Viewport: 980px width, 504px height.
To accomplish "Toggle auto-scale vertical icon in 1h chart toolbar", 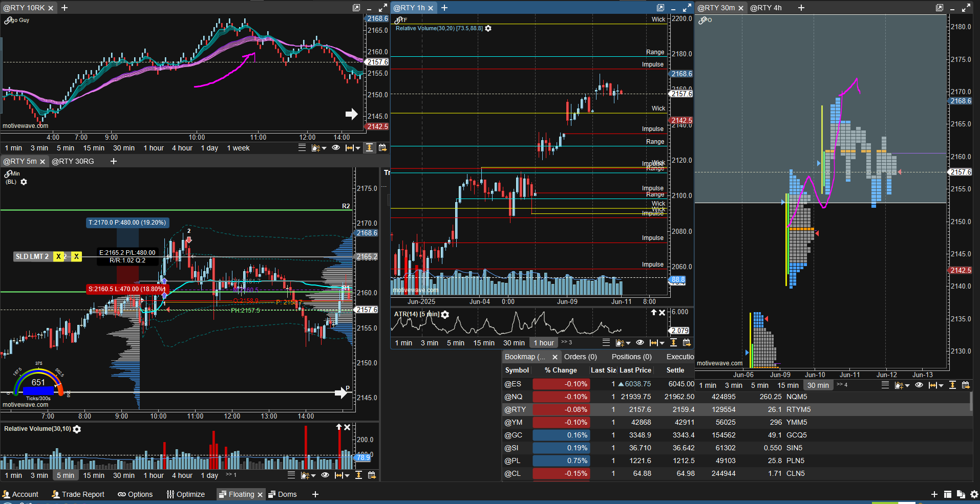I will [673, 343].
